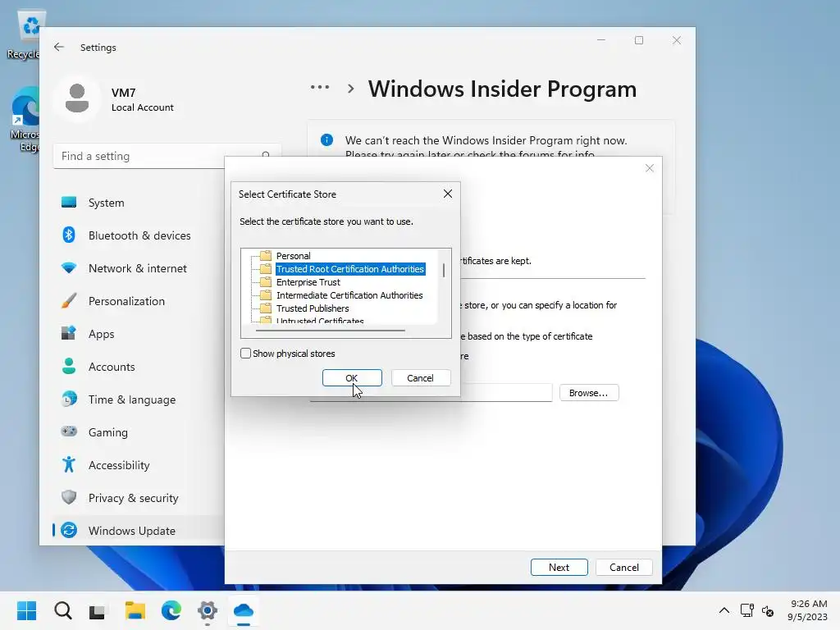Click OK in Select Certificate Store dialog
Screen dimensions: 840x630
[x=352, y=377]
